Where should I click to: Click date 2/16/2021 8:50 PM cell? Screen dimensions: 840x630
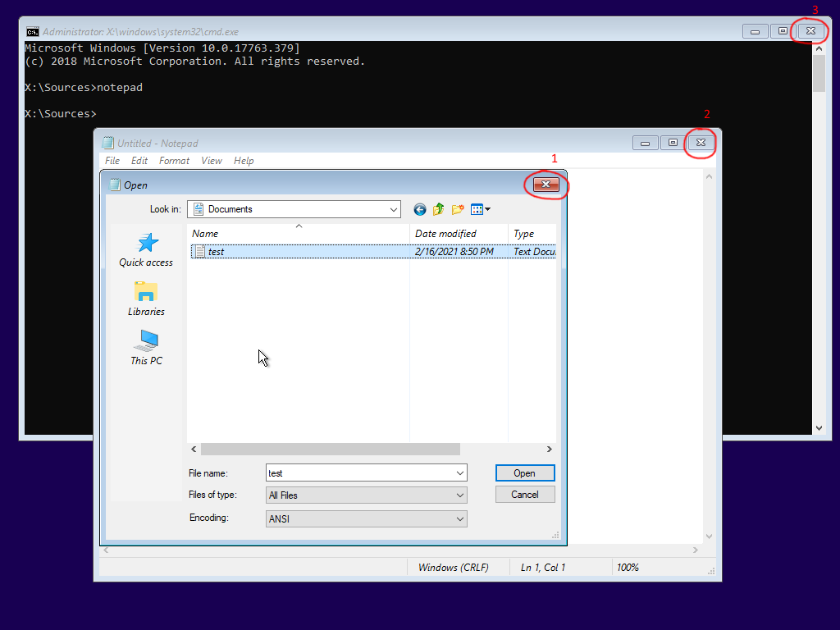(x=454, y=251)
